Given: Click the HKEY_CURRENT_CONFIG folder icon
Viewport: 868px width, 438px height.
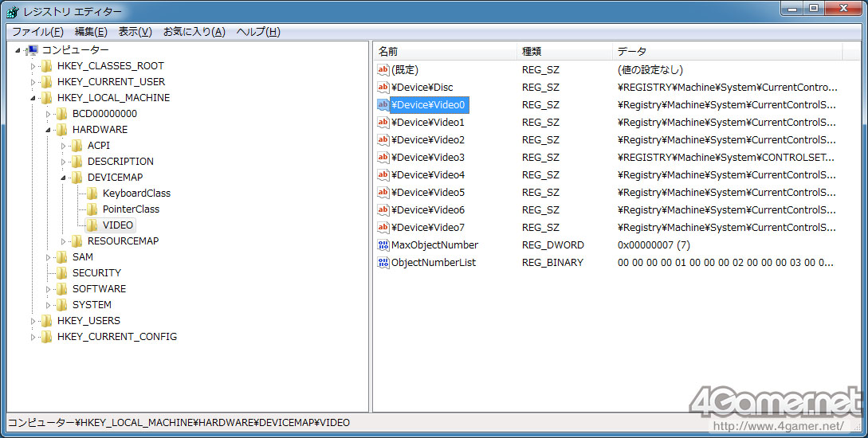Looking at the screenshot, I should (x=47, y=337).
